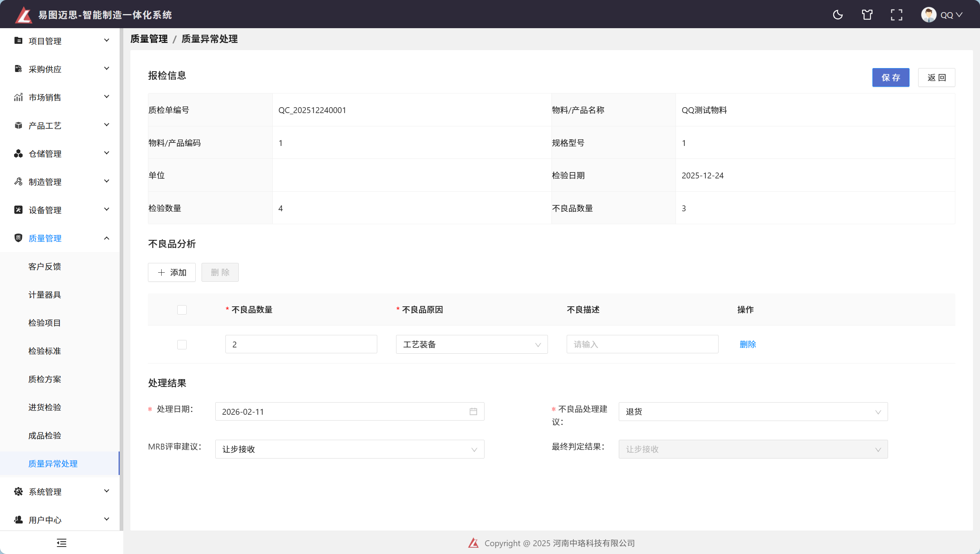This screenshot has width=980, height=554.
Task: Click the 不良描述 请输入 field
Action: (x=642, y=344)
